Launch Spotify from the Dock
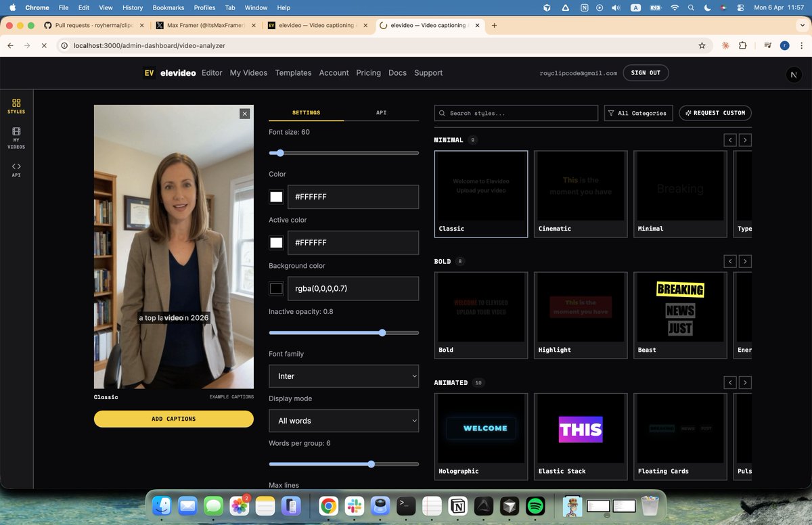 [x=536, y=505]
